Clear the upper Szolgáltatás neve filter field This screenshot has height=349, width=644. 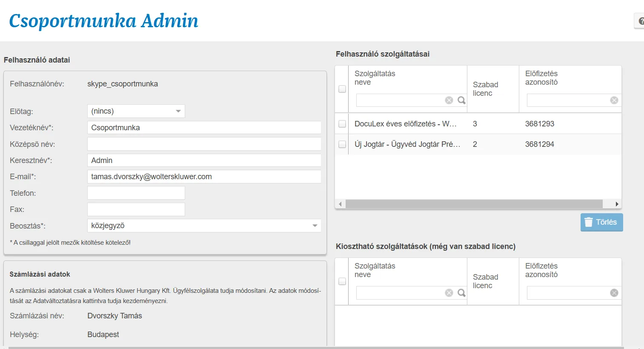tap(449, 100)
